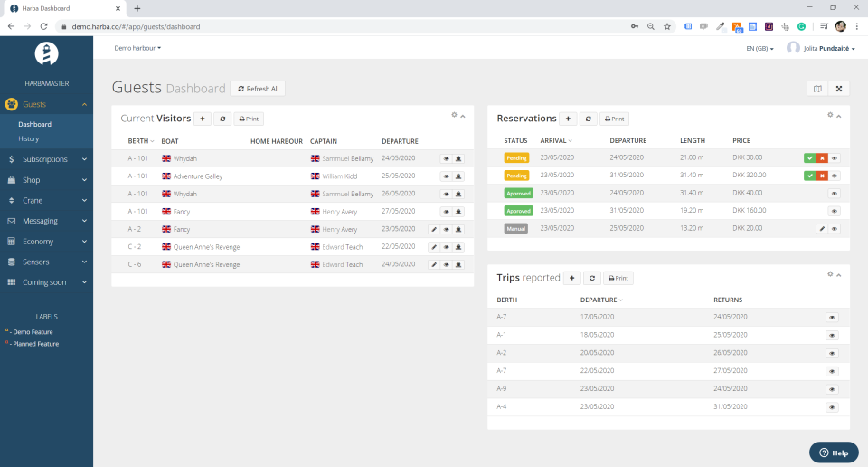Image resolution: width=868 pixels, height=467 pixels.
Task: View the trip from berth A-4
Action: tap(832, 407)
